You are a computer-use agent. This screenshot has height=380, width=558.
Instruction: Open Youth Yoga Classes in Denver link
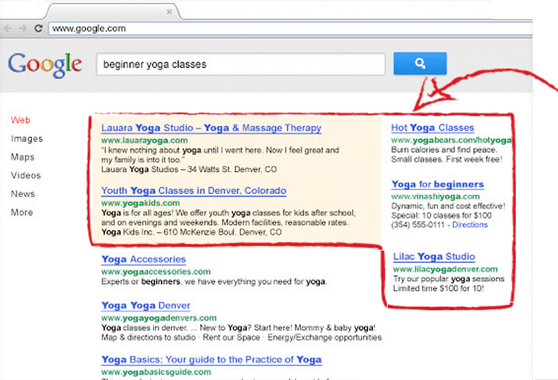coord(194,191)
